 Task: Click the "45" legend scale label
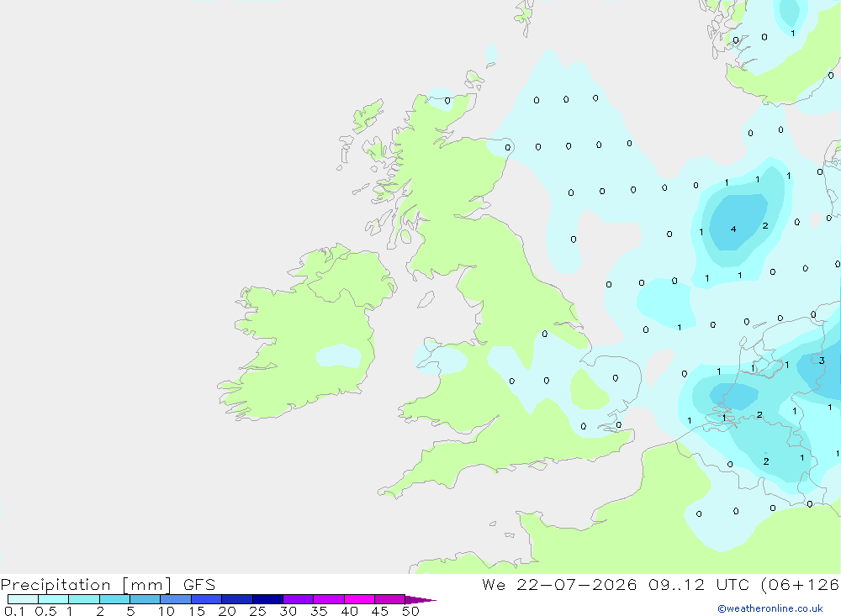coord(380,611)
